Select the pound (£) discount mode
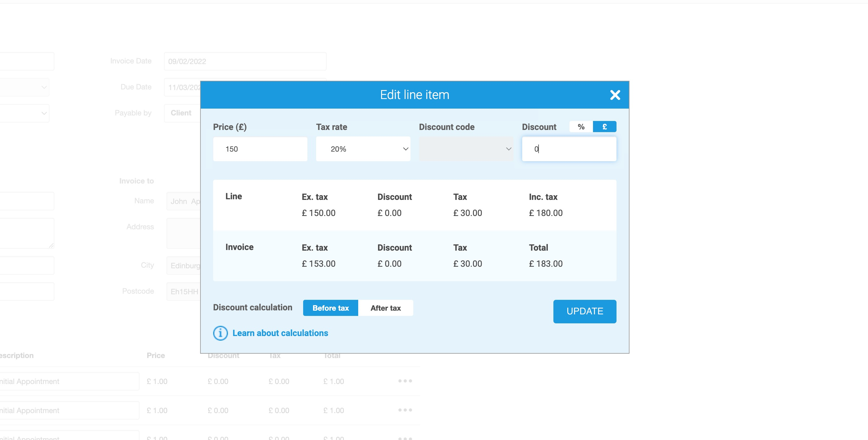The height and width of the screenshot is (440, 868). click(x=604, y=127)
